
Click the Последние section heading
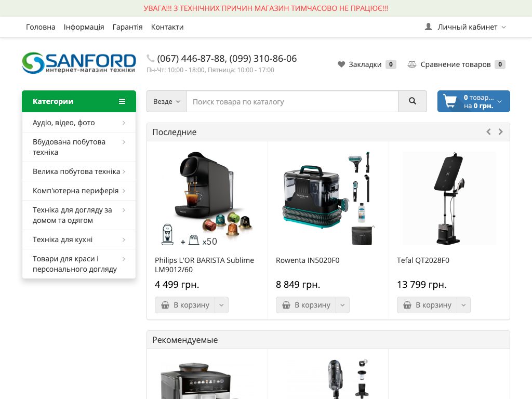click(175, 132)
